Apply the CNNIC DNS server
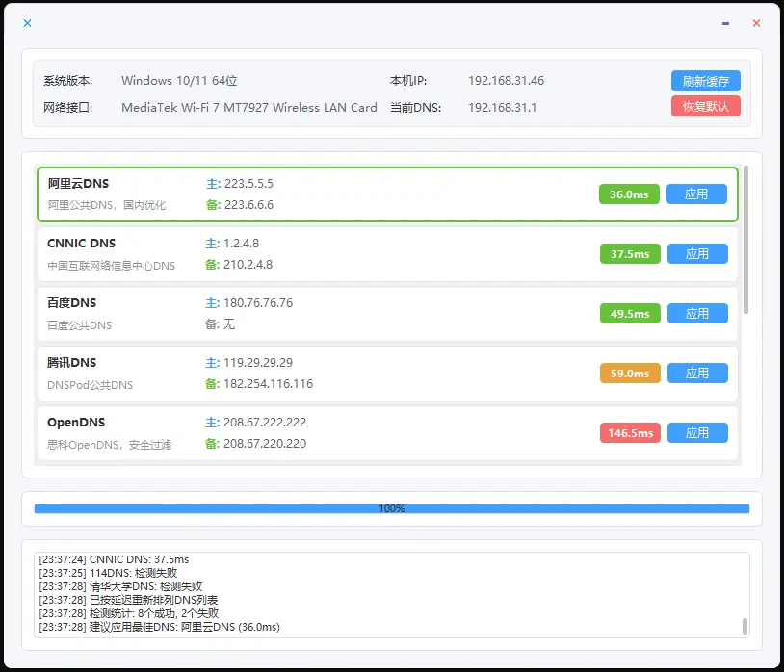Screen dimensions: 784x672 click(x=696, y=254)
